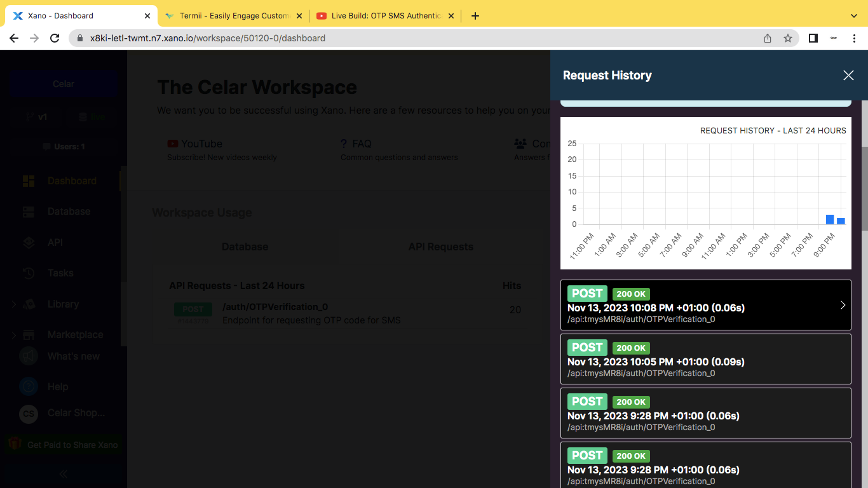Screen dimensions: 868x488
Task: Open the POST request from 10:05 PM
Action: [x=705, y=359]
